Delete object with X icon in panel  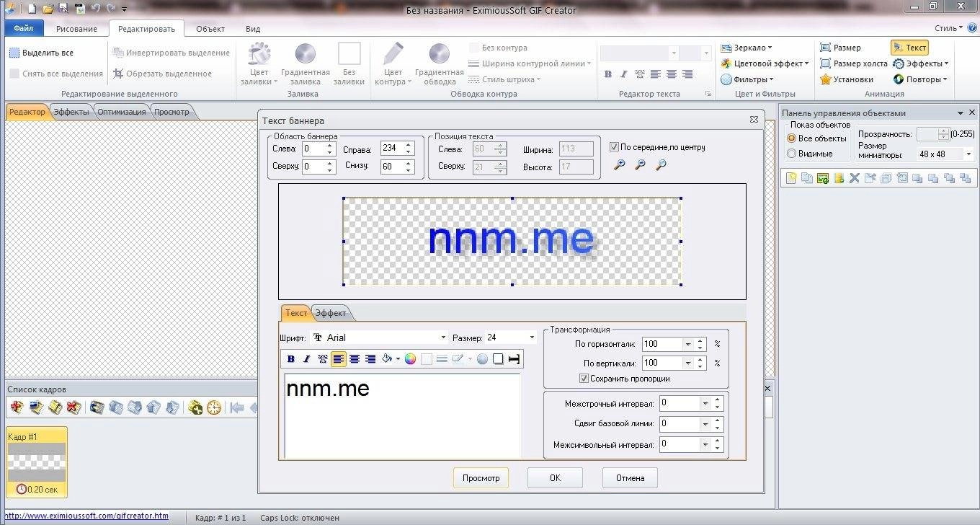pyautogui.click(x=855, y=178)
